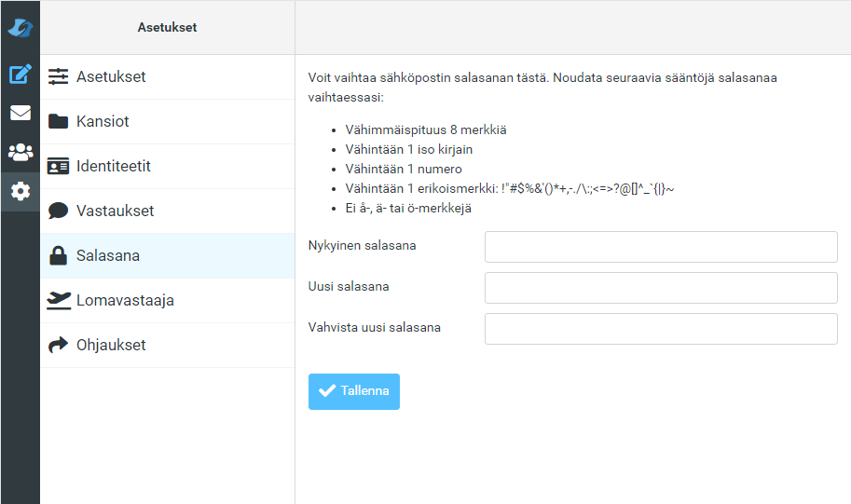This screenshot has width=851, height=504.
Task: Open the Kansiot section
Action: coord(168,121)
